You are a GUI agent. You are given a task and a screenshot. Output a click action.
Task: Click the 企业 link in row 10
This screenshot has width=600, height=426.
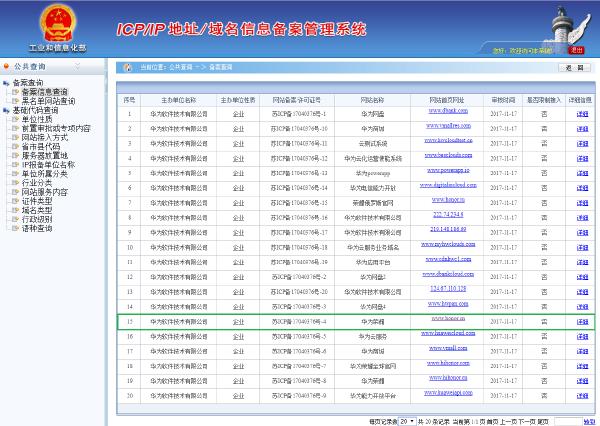click(238, 248)
